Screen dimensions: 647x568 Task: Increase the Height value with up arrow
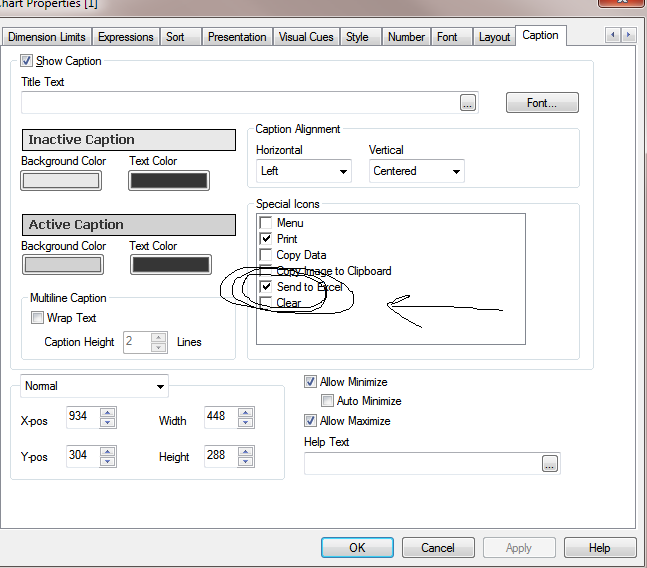(x=246, y=451)
